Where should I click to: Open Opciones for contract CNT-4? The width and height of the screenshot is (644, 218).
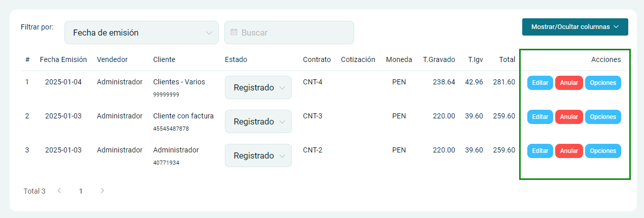pyautogui.click(x=603, y=83)
